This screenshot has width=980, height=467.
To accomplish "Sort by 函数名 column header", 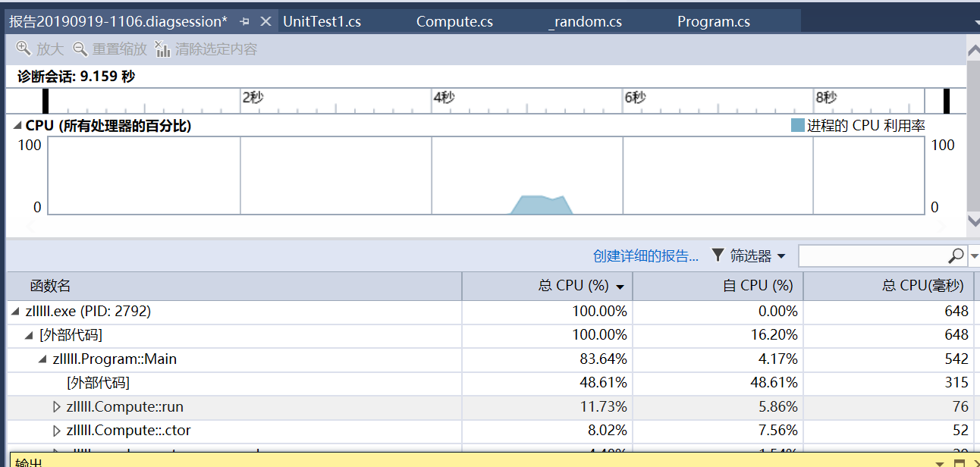I will coord(234,286).
